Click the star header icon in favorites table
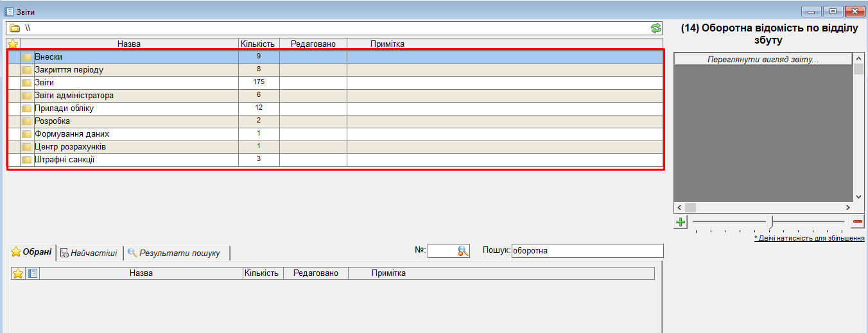The image size is (868, 333). 18,273
